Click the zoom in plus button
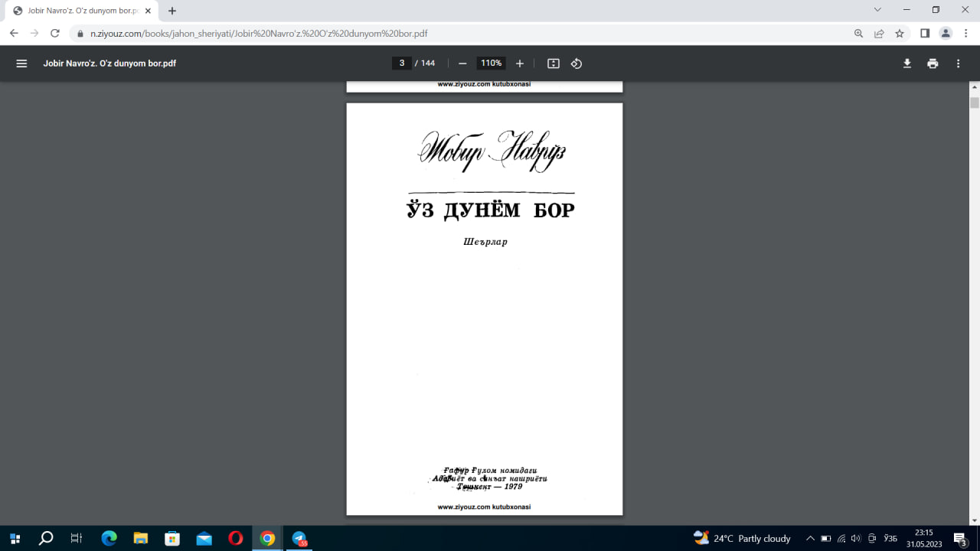 520,64
